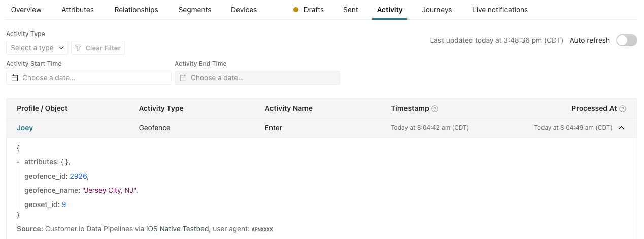Open the iOS Native Testbed link
This screenshot has height=239, width=644.
(177, 229)
